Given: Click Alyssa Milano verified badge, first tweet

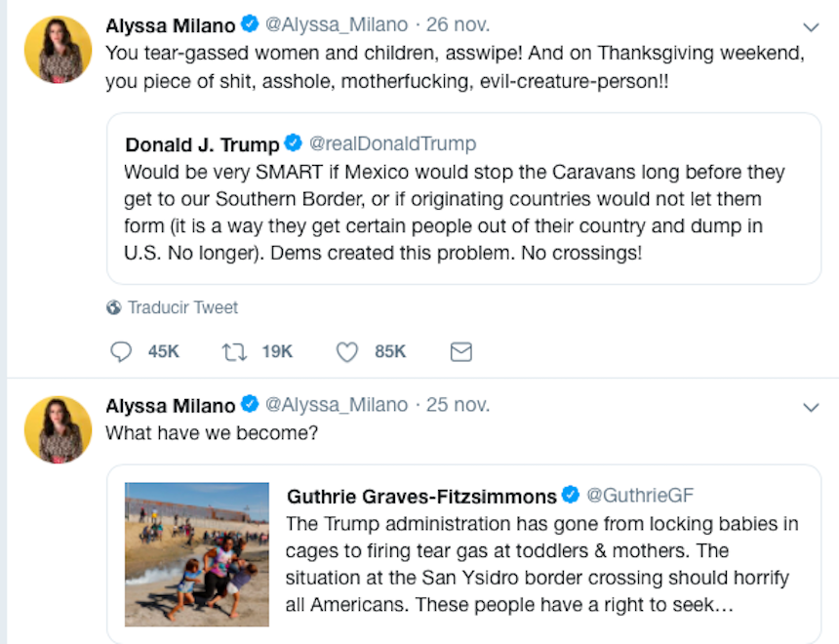Looking at the screenshot, I should coord(250,24).
